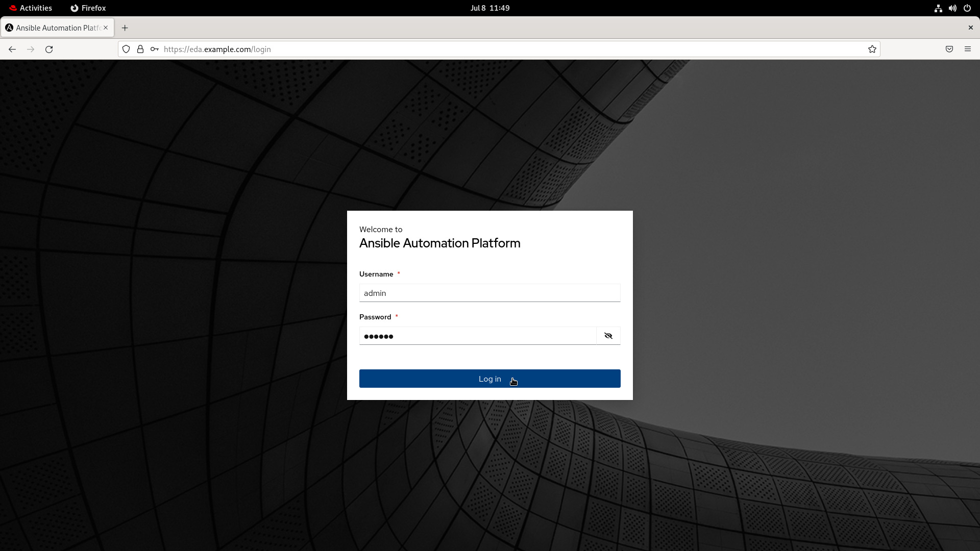980x551 pixels.
Task: Open the Activities overview
Action: [31, 8]
